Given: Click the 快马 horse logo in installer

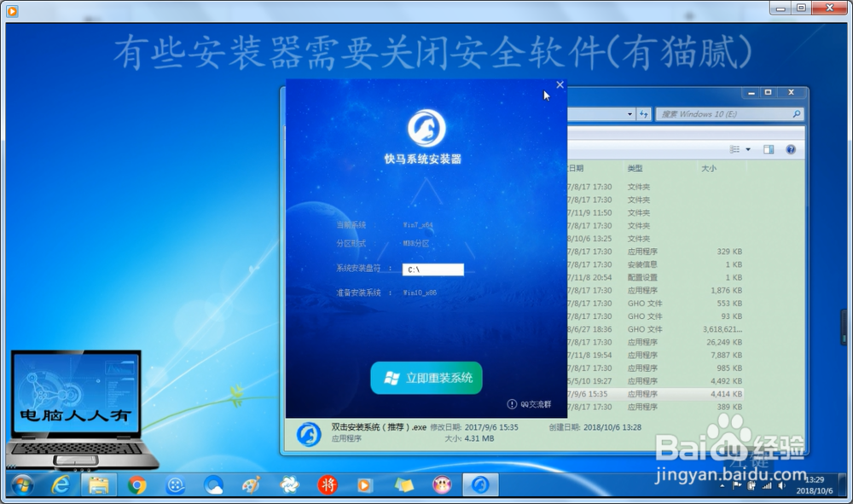Looking at the screenshot, I should (426, 128).
